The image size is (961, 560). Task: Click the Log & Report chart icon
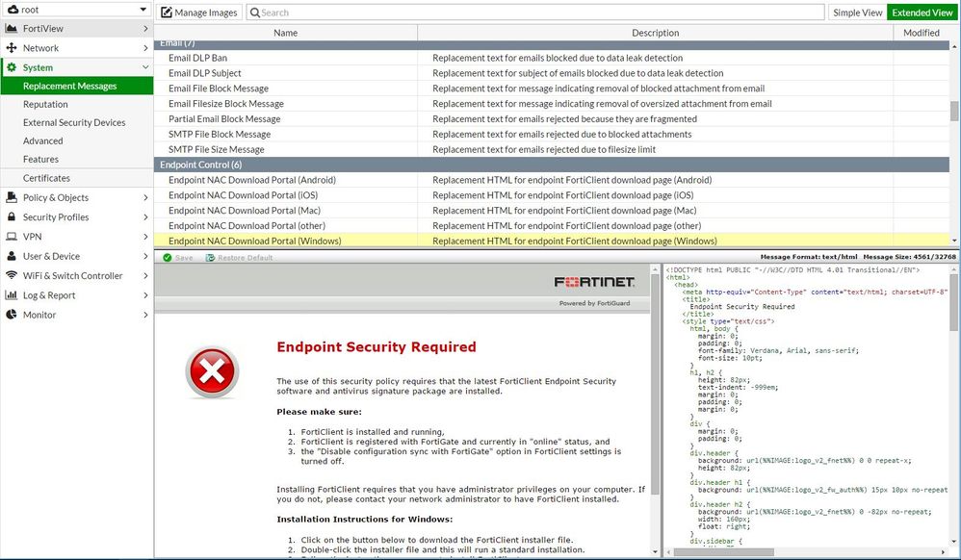click(11, 295)
